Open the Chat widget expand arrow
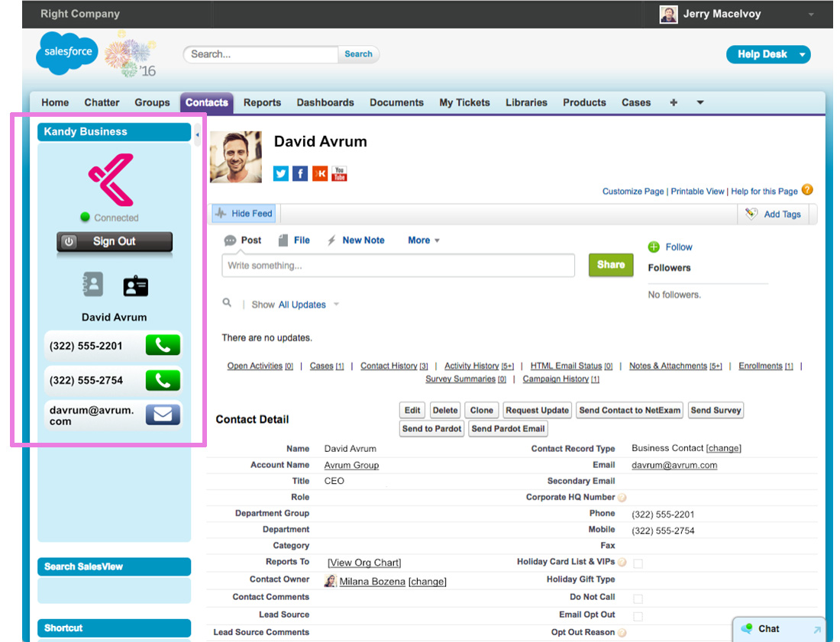The width and height of the screenshot is (840, 642). [817, 630]
